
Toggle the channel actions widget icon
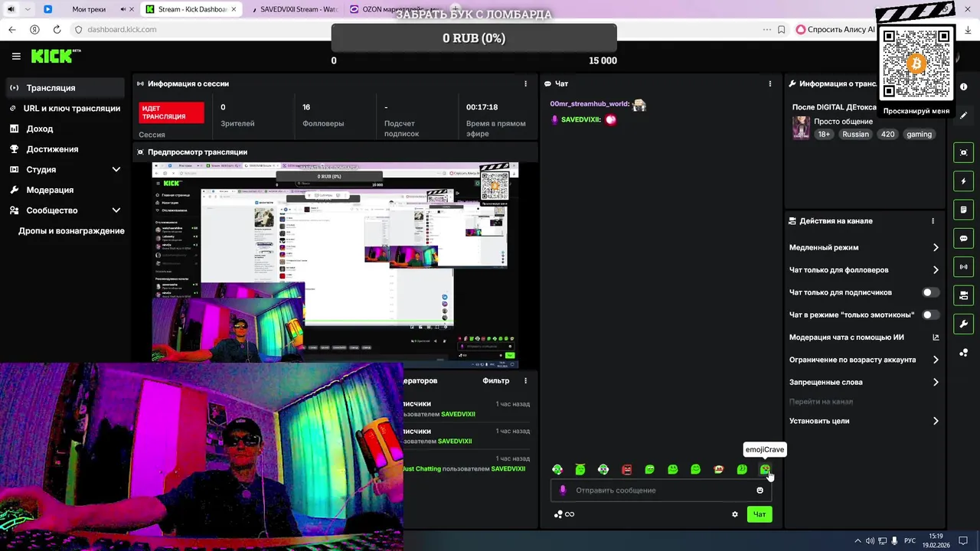click(x=964, y=295)
